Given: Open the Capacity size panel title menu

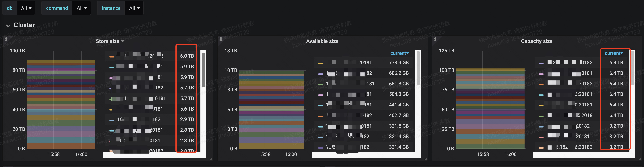Looking at the screenshot, I should point(536,41).
